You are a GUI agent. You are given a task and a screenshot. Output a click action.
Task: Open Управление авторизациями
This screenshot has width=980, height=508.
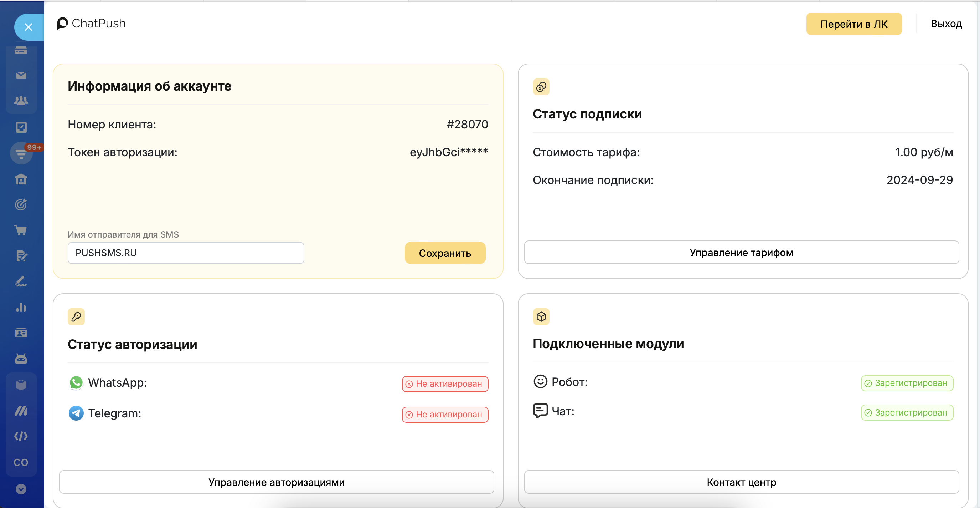click(x=276, y=482)
